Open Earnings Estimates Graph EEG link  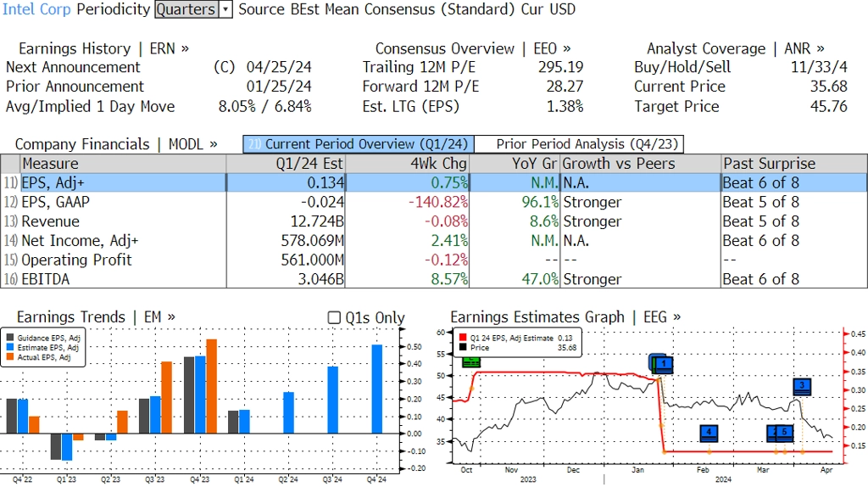coord(565,317)
